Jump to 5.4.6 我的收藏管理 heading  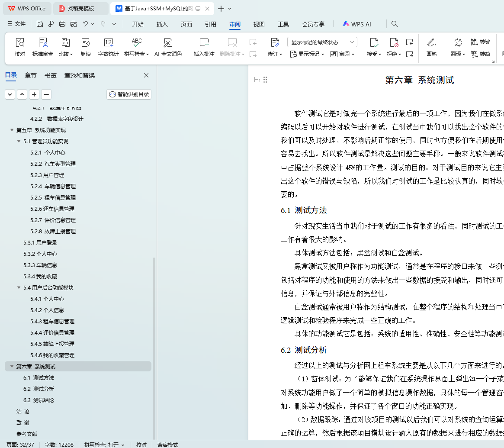coord(52,355)
